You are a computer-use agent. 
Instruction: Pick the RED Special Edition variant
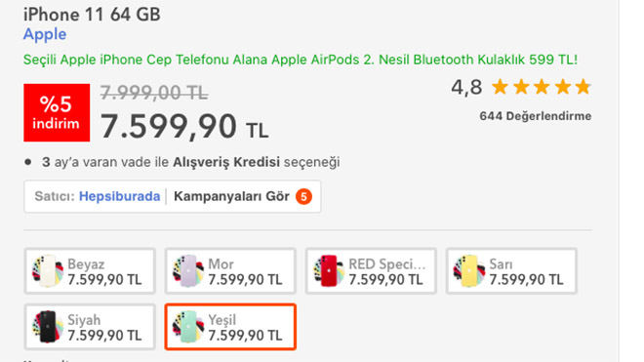coord(371,271)
